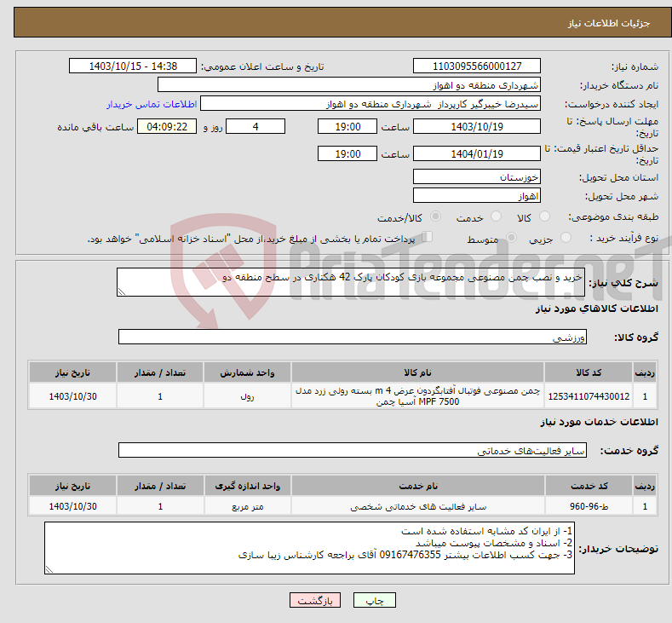This screenshot has width=672, height=623.
Task: Click the requester field سیدرضا خیبرگیر
Action: [370, 104]
